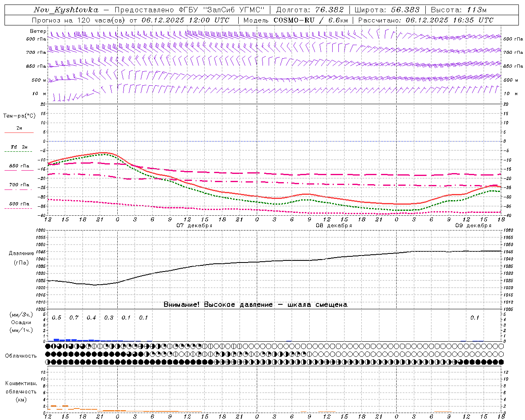Click the Конвективн. label of convective cloud panel
525x420 pixels.
21,383
